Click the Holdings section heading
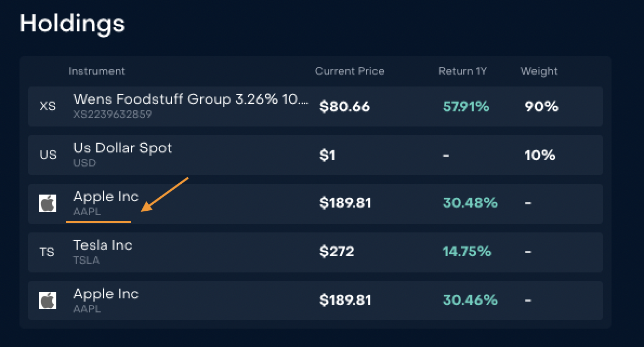Viewport: 644px width, 347px height. [x=72, y=24]
